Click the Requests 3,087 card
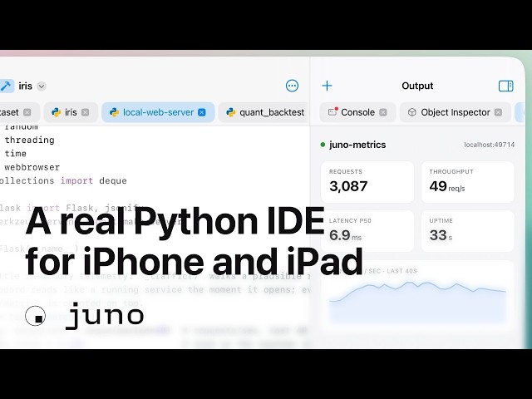The width and height of the screenshot is (532, 399). [x=367, y=182]
